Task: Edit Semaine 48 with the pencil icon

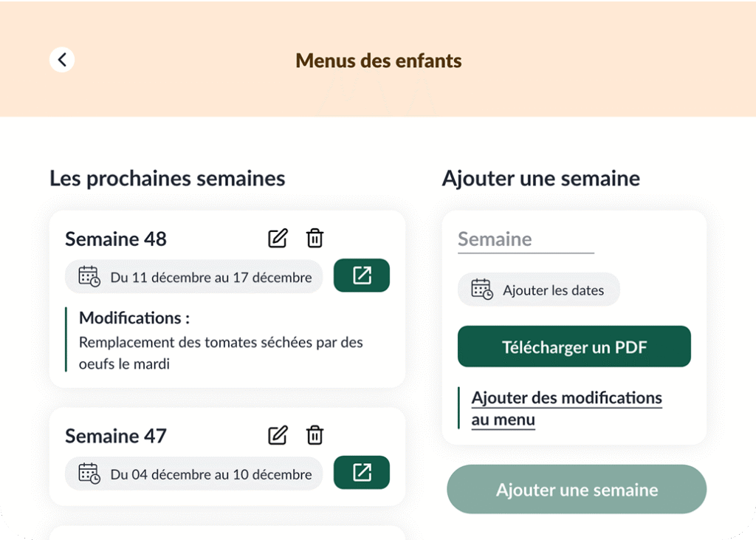Action: (278, 239)
